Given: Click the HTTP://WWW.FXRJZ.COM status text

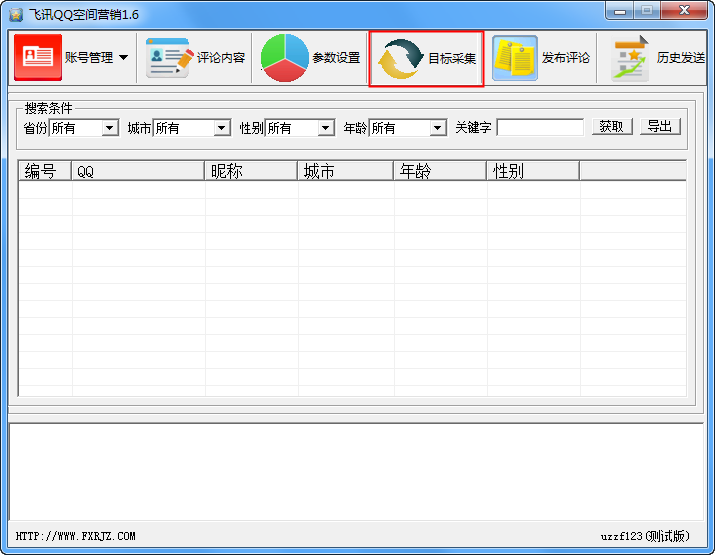Looking at the screenshot, I should (x=76, y=536).
